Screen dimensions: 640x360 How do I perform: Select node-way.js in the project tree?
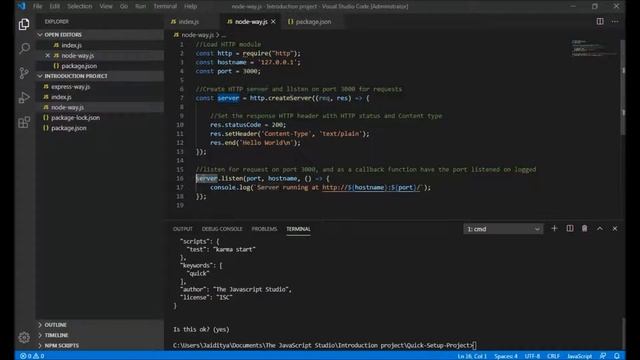click(100, 107)
